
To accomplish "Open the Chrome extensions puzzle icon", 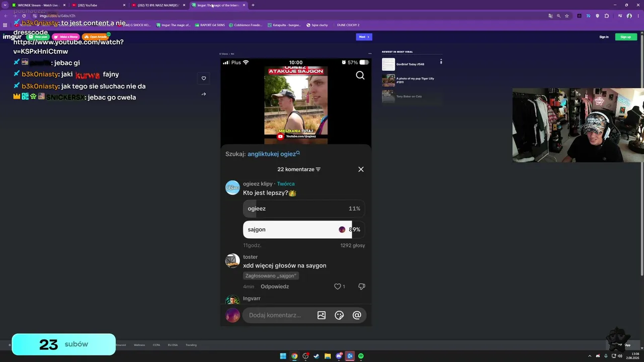I will (607, 16).
